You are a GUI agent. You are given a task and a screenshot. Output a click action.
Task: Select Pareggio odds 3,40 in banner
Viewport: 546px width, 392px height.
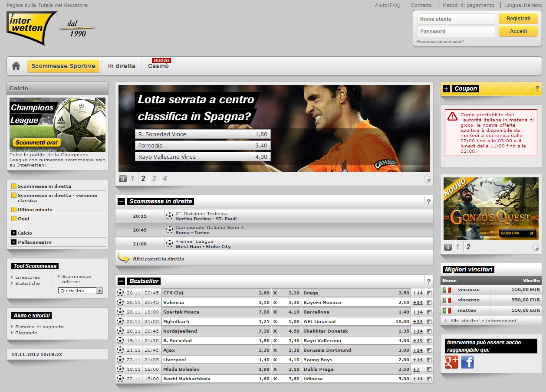point(203,145)
